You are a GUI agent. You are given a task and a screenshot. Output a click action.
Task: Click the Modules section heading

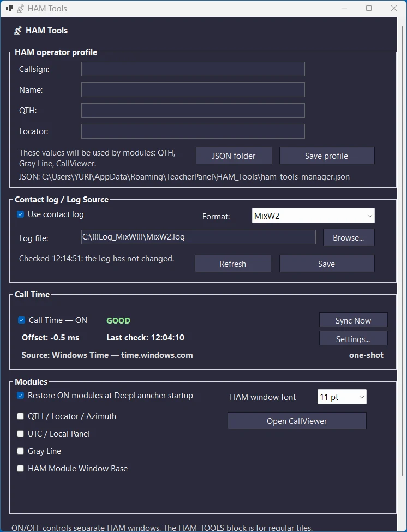coord(31,382)
